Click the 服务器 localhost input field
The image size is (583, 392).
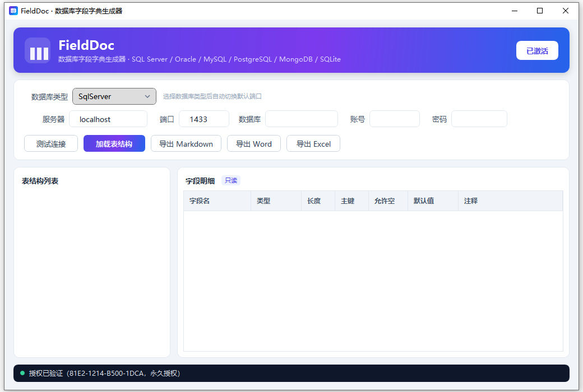pos(108,119)
